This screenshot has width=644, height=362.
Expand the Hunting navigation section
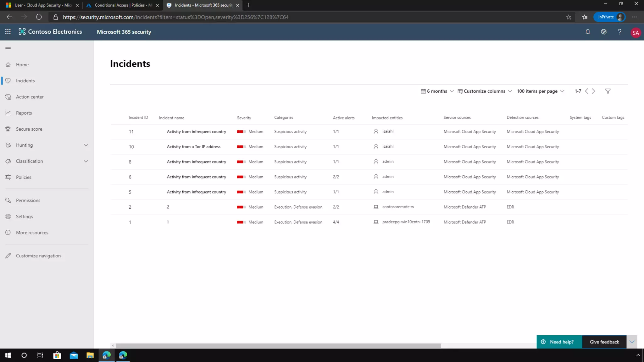point(86,145)
